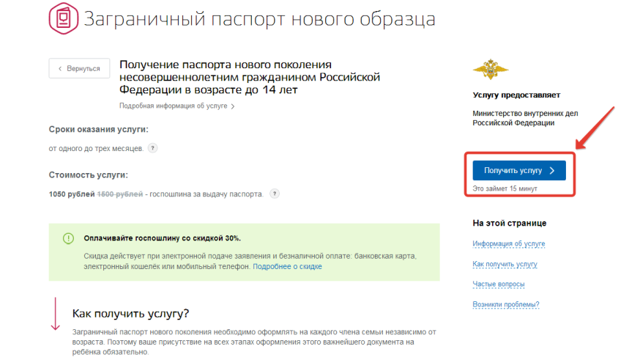Click the 1050 рублей price text
The image size is (640, 360).
click(72, 194)
